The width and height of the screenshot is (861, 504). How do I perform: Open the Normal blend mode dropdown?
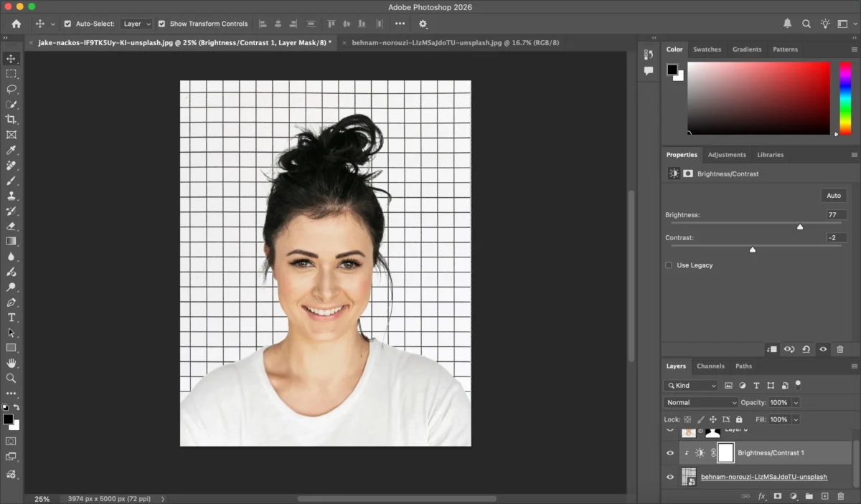[700, 403]
